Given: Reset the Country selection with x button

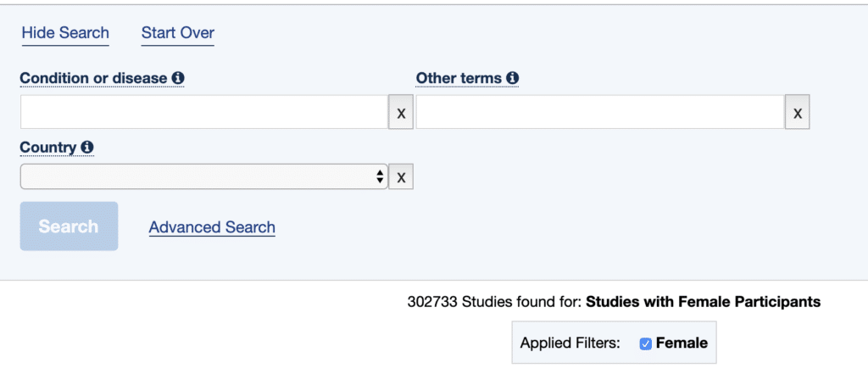Looking at the screenshot, I should [x=401, y=176].
